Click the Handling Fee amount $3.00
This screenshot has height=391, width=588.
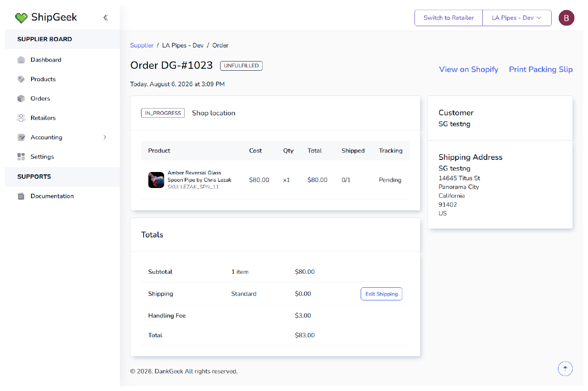click(303, 315)
